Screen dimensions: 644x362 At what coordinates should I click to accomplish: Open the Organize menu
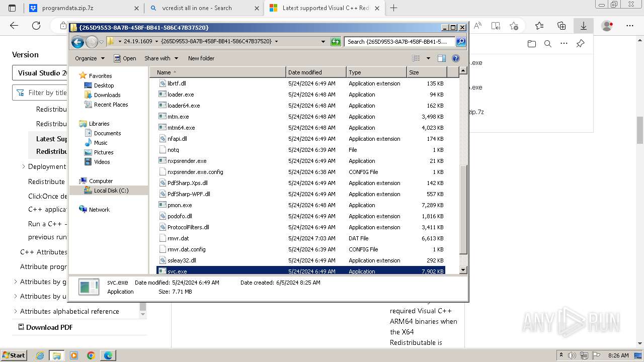pos(90,58)
